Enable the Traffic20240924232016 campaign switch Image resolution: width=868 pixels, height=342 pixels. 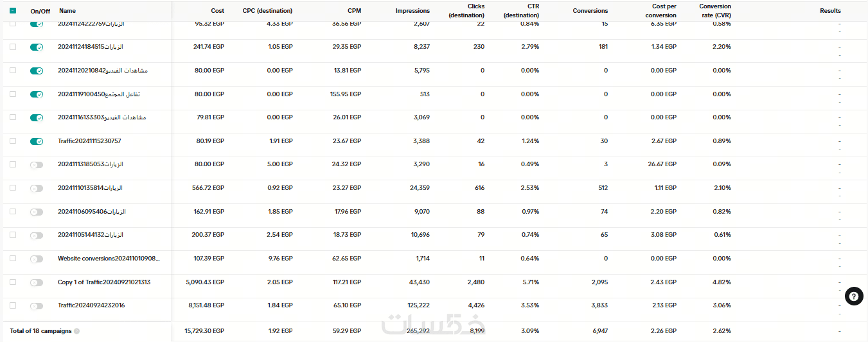tap(37, 305)
